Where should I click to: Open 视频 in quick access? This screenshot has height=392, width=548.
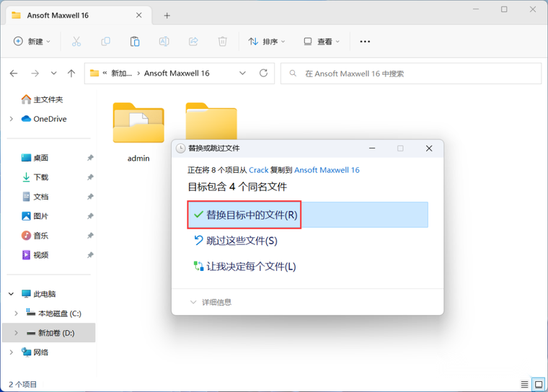click(x=35, y=255)
